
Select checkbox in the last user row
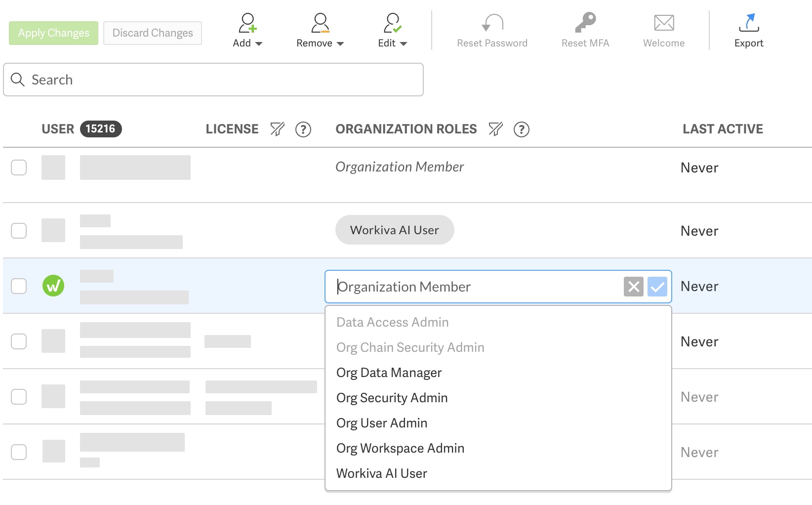tap(19, 452)
